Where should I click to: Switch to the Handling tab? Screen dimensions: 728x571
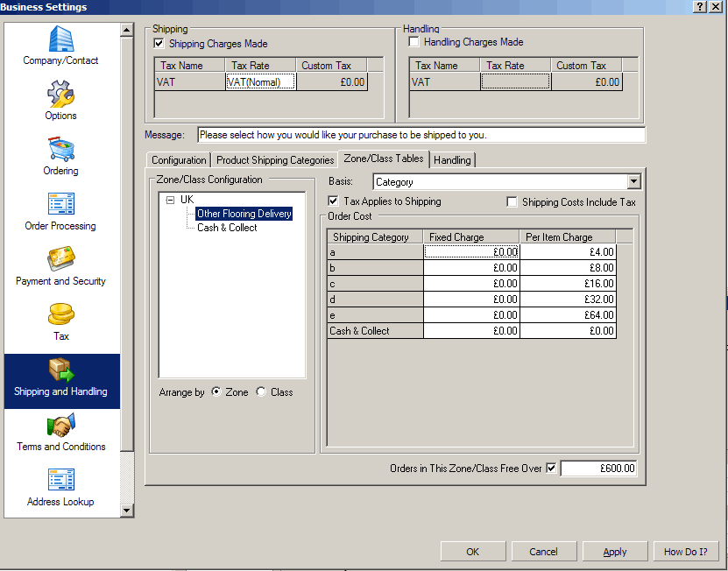(452, 160)
